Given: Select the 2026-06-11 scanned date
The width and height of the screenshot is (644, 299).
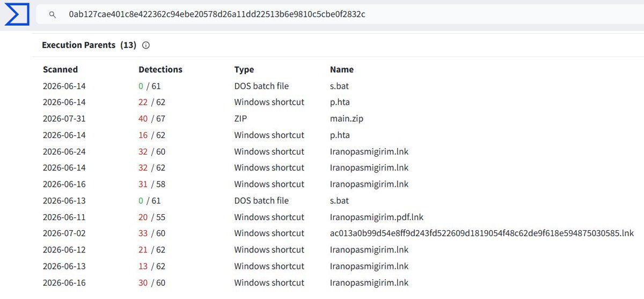Looking at the screenshot, I should click(64, 217).
